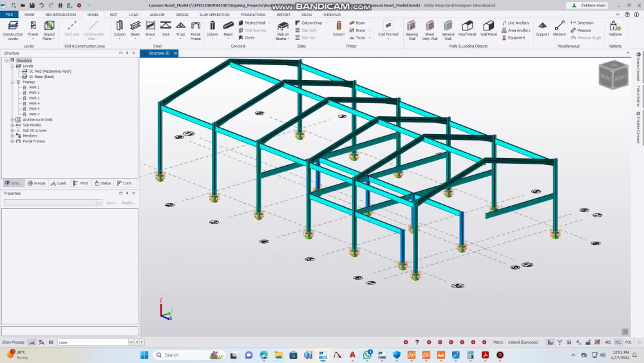Select the Portal Frame tool
The height and width of the screenshot is (363, 644).
(196, 30)
